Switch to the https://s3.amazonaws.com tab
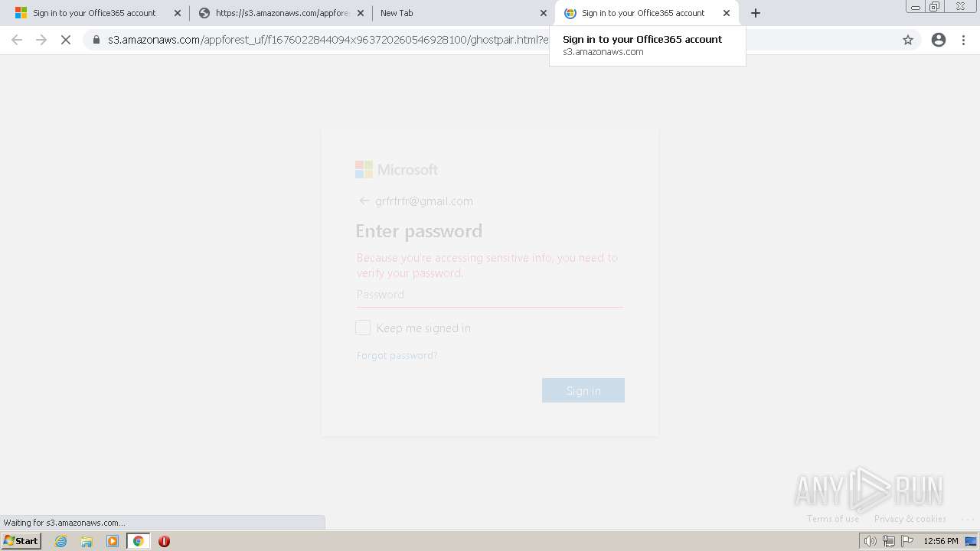980x551 pixels. pos(280,13)
